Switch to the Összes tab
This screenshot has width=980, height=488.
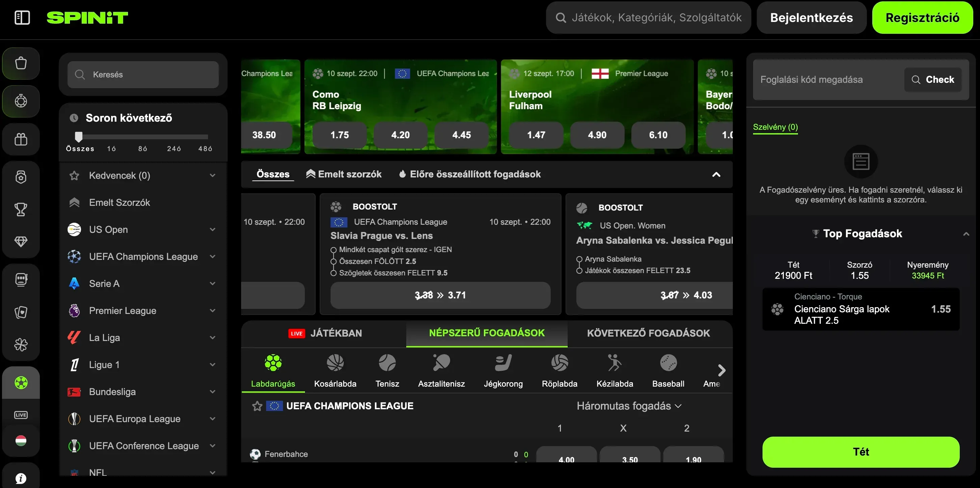pos(273,174)
